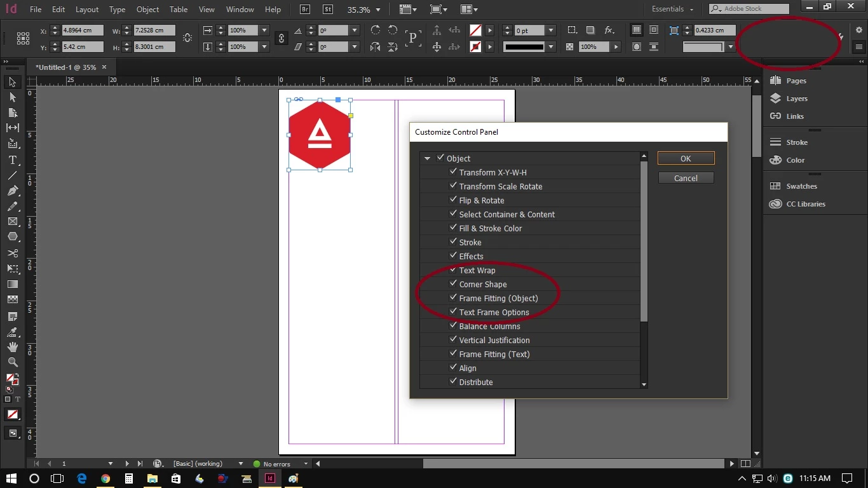This screenshot has width=868, height=488.
Task: Click the reference point locator grid
Action: [x=23, y=38]
